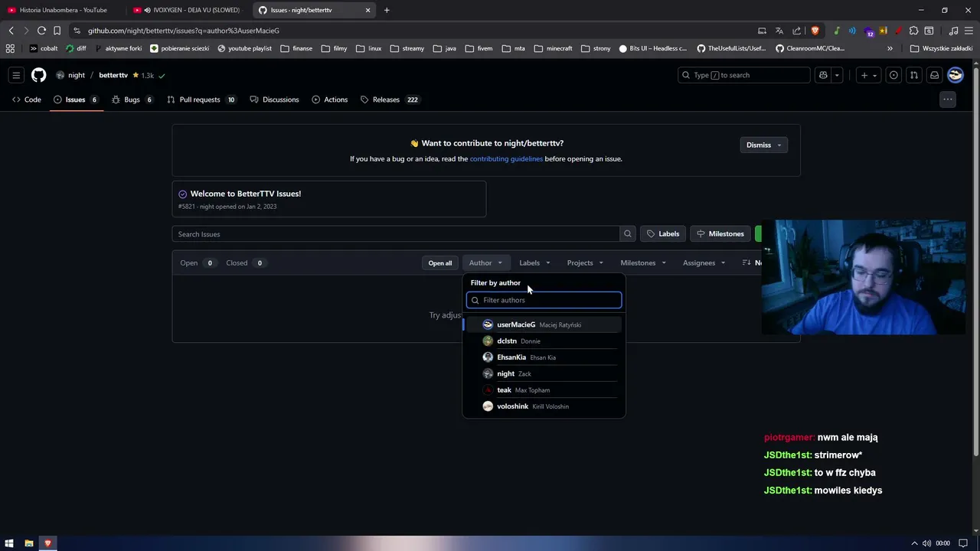Expand the Projects filter dropdown
This screenshot has height=551, width=980.
coord(585,262)
